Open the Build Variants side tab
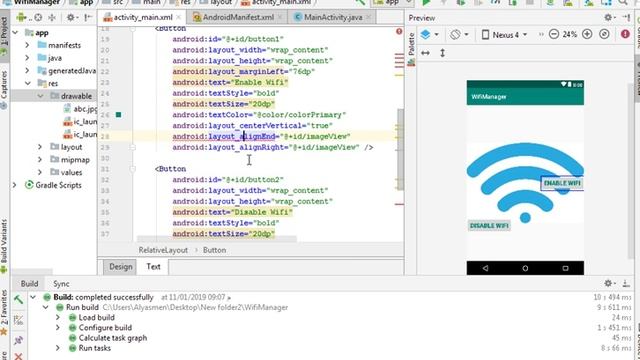 tap(4, 245)
